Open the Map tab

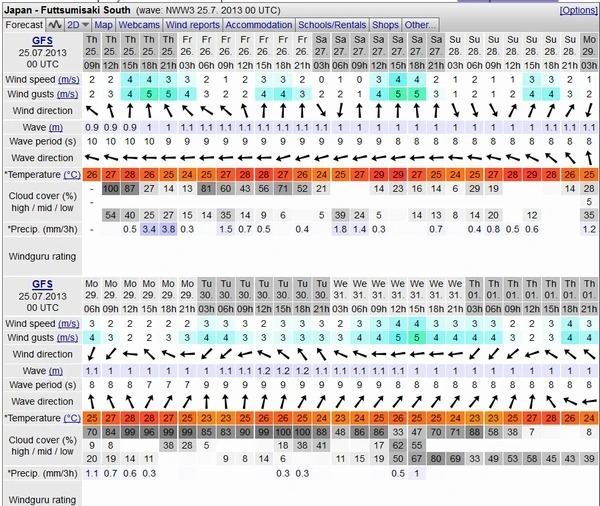[x=104, y=24]
